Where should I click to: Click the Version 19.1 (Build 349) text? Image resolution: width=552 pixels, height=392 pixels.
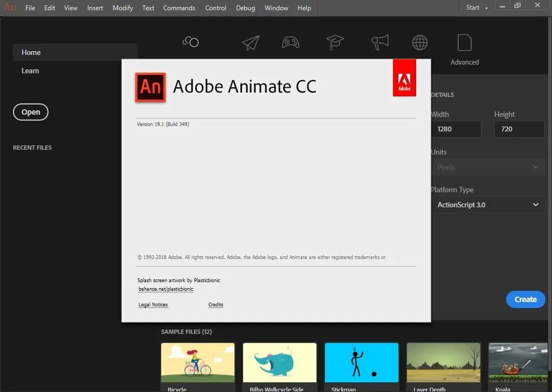pyautogui.click(x=163, y=124)
